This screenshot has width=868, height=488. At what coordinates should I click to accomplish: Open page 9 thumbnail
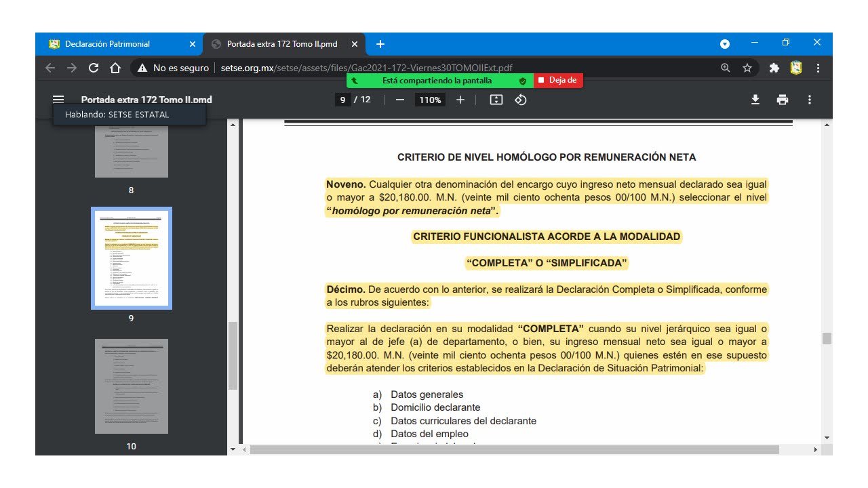click(132, 258)
